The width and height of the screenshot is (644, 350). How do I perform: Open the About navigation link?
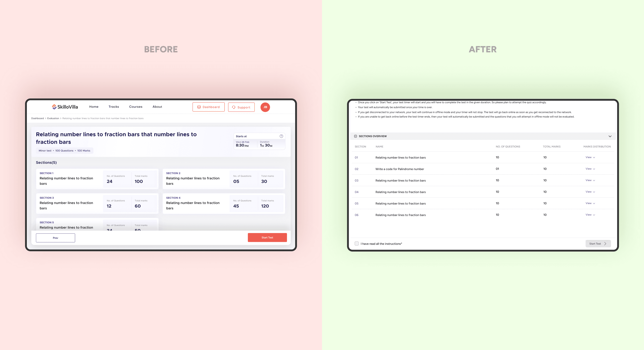[x=157, y=107]
